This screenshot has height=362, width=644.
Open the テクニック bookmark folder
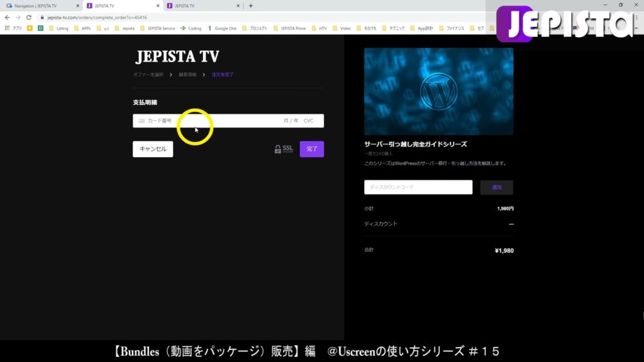(393, 28)
